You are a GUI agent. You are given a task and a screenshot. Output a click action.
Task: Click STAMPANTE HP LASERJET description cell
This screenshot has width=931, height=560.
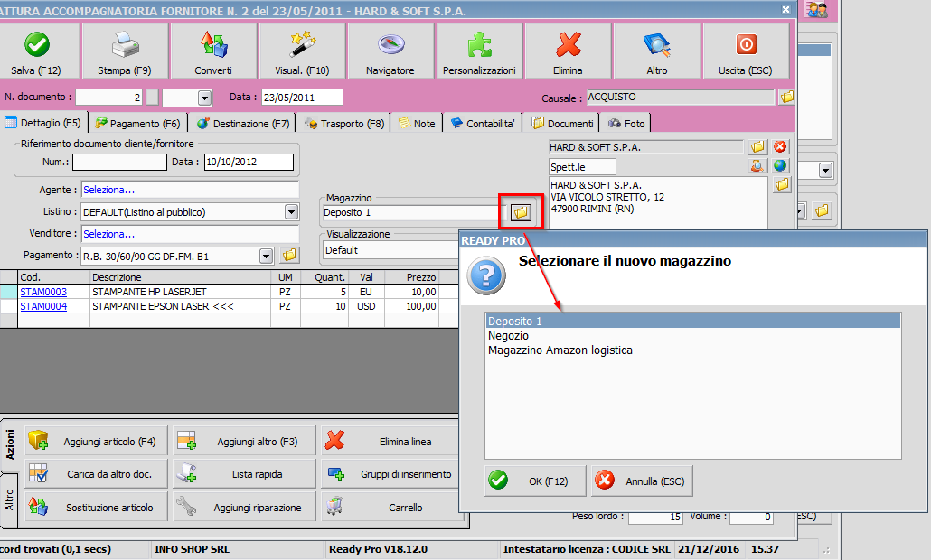pos(180,292)
